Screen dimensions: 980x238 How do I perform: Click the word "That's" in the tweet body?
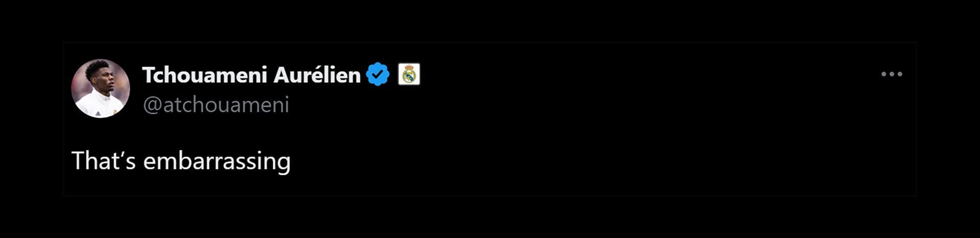point(104,160)
